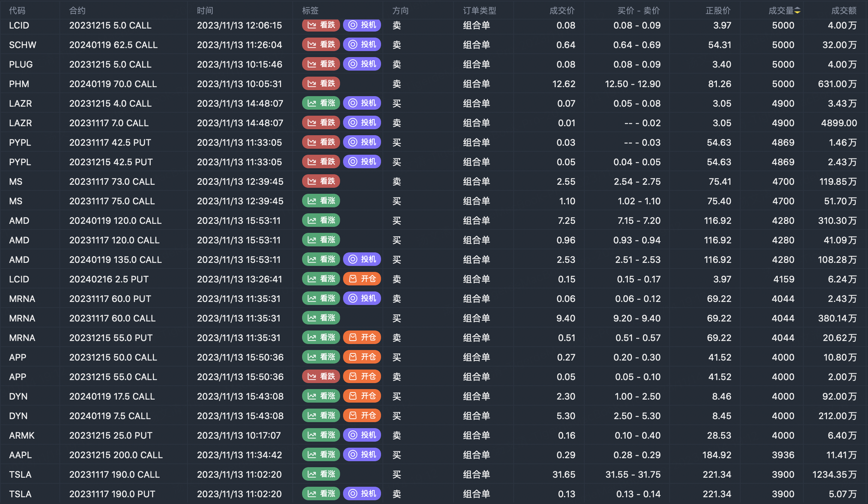868x504 pixels.
Task: Click the 看涨 tag on TSLA 190.0 CALL row
Action: [321, 474]
